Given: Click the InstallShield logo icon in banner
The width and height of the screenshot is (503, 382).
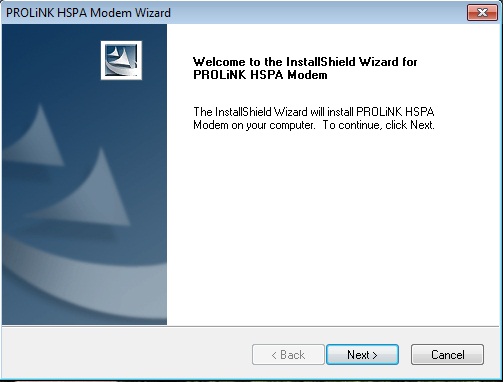Looking at the screenshot, I should tap(121, 60).
